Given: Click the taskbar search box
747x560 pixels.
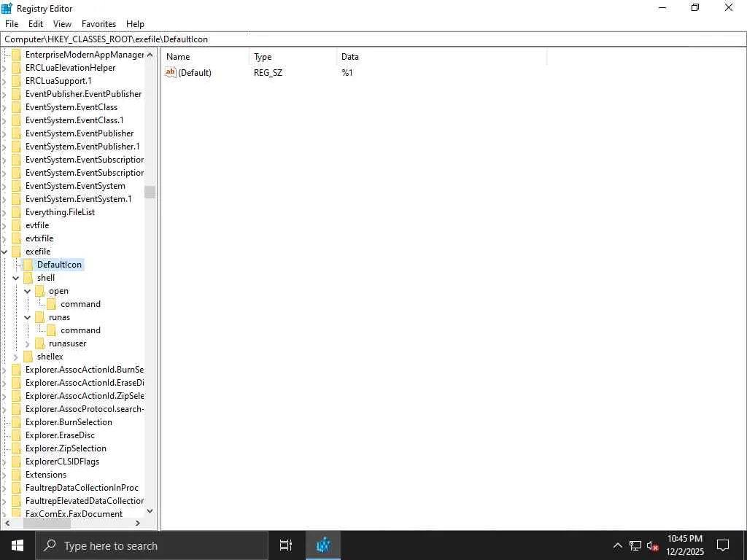Looking at the screenshot, I should click(x=152, y=545).
